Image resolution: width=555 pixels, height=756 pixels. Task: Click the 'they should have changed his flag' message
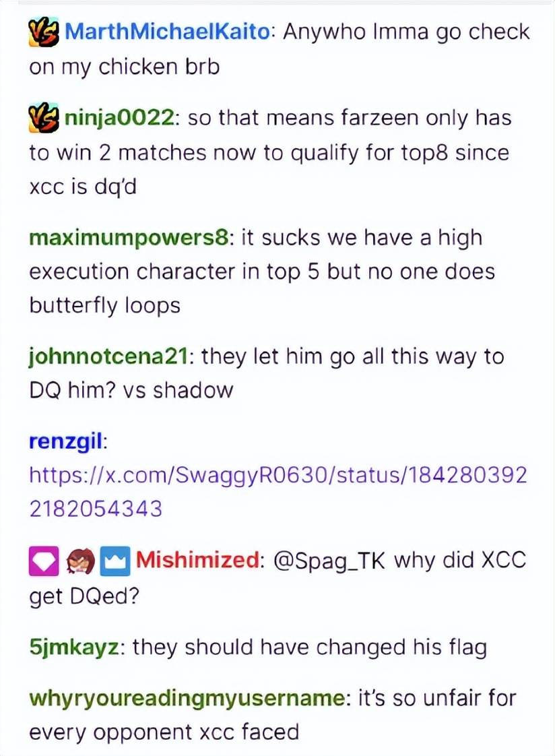tap(309, 647)
